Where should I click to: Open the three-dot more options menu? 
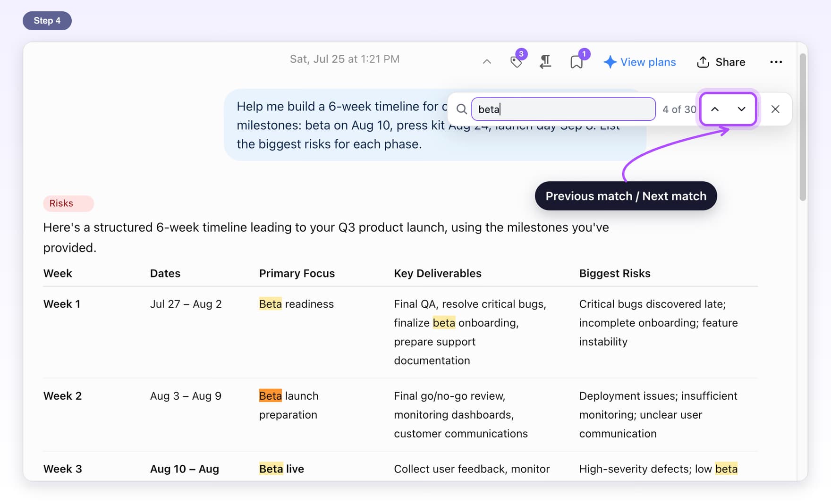point(776,62)
